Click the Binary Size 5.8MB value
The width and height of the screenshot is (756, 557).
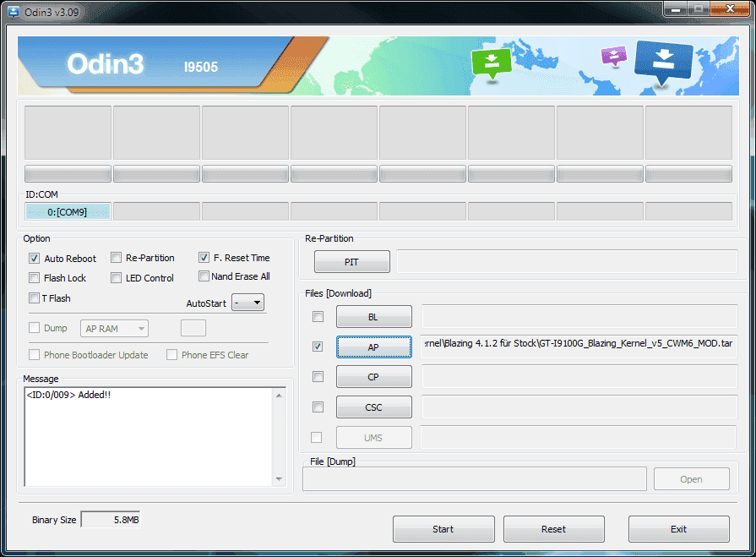point(111,519)
